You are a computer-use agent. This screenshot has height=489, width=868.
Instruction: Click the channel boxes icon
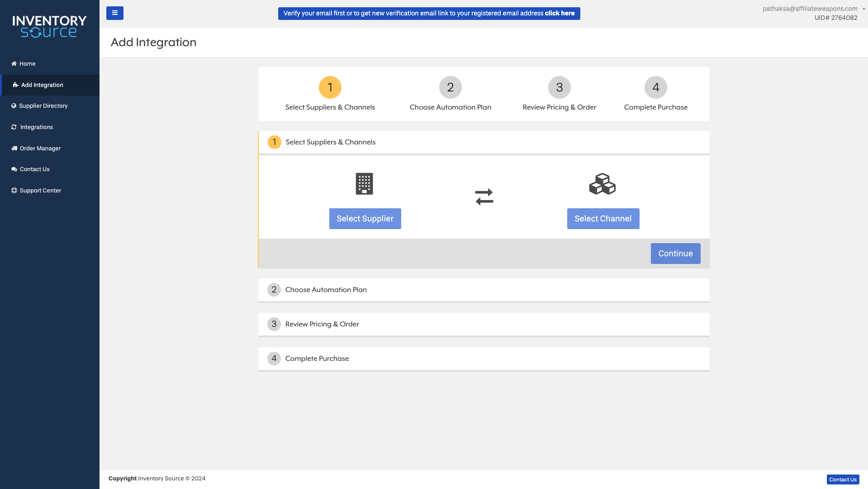pyautogui.click(x=602, y=184)
